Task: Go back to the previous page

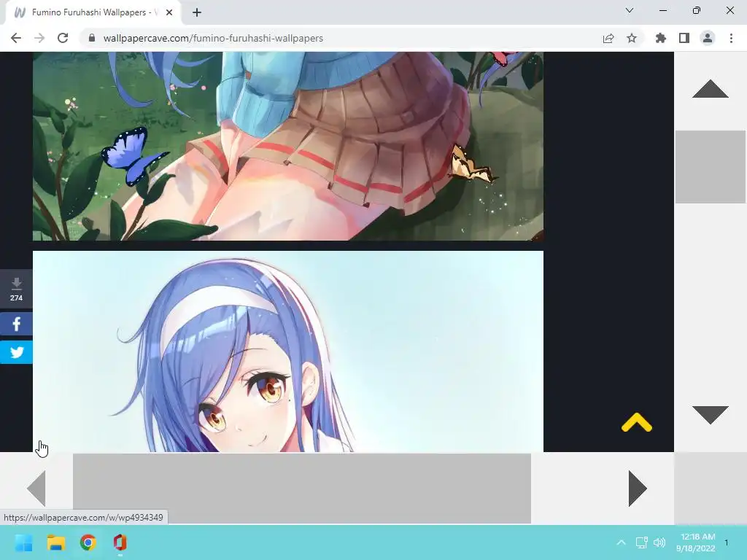Action: pyautogui.click(x=16, y=38)
